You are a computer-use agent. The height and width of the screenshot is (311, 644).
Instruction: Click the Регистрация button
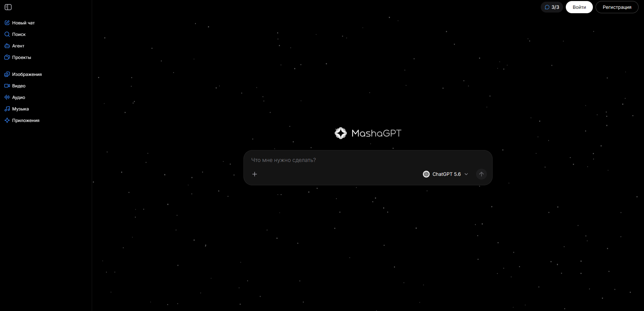click(617, 7)
